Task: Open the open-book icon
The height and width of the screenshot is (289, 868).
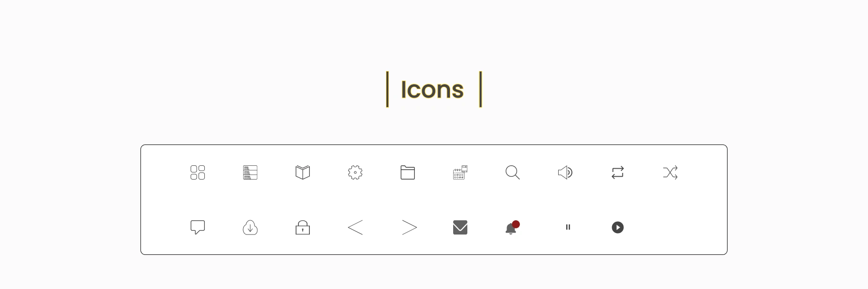Action: tap(303, 172)
